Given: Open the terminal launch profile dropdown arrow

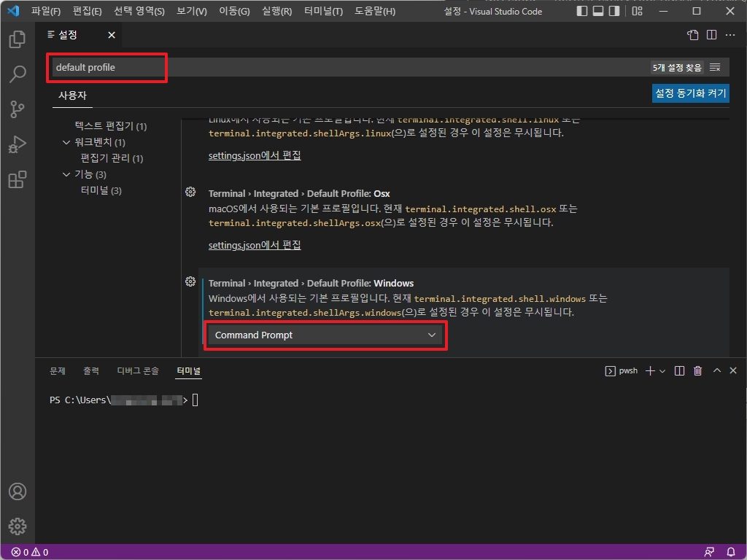Looking at the screenshot, I should coord(662,371).
